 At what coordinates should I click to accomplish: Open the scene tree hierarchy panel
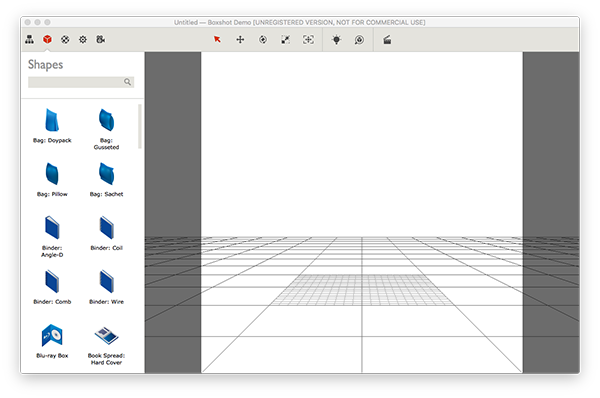coord(29,39)
